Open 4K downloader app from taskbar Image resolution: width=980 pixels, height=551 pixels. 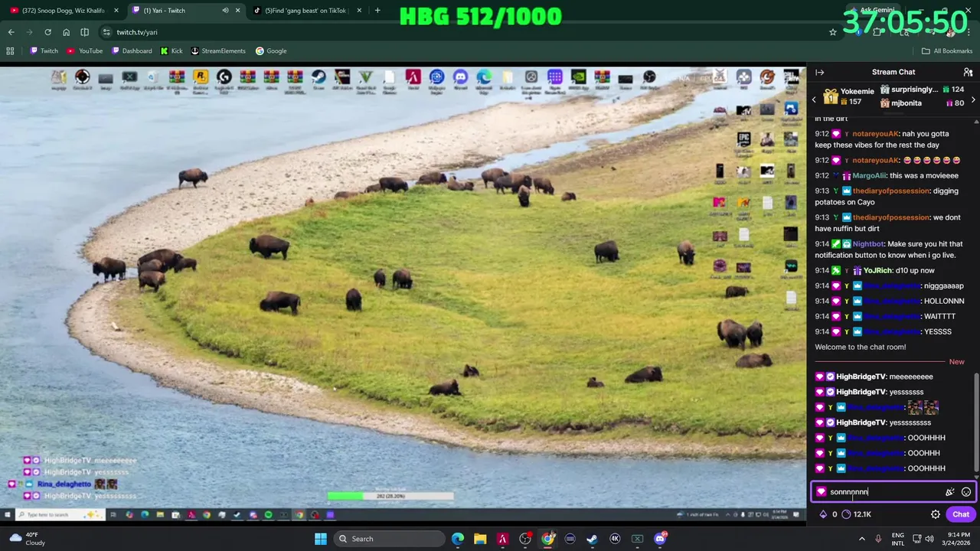tap(615, 539)
